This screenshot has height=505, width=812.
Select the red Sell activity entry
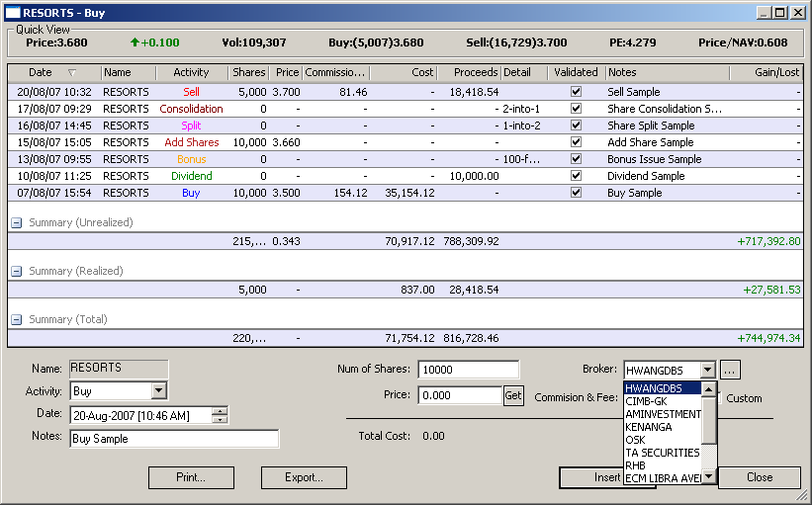click(x=191, y=92)
